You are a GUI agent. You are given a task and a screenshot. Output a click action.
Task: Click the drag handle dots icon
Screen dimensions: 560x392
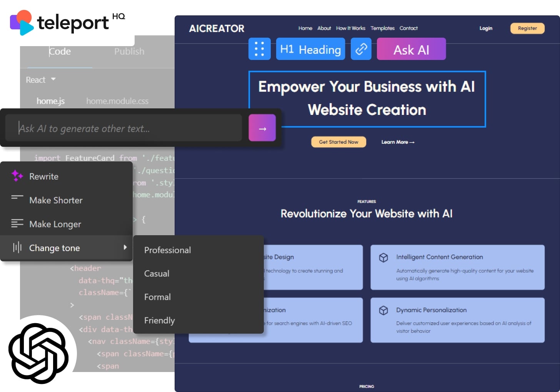pos(260,49)
